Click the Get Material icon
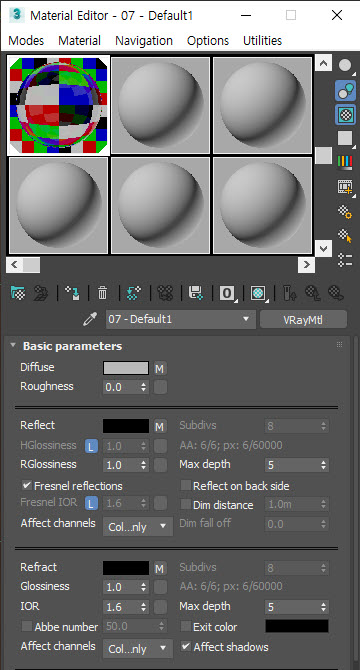The image size is (360, 670). (18, 293)
